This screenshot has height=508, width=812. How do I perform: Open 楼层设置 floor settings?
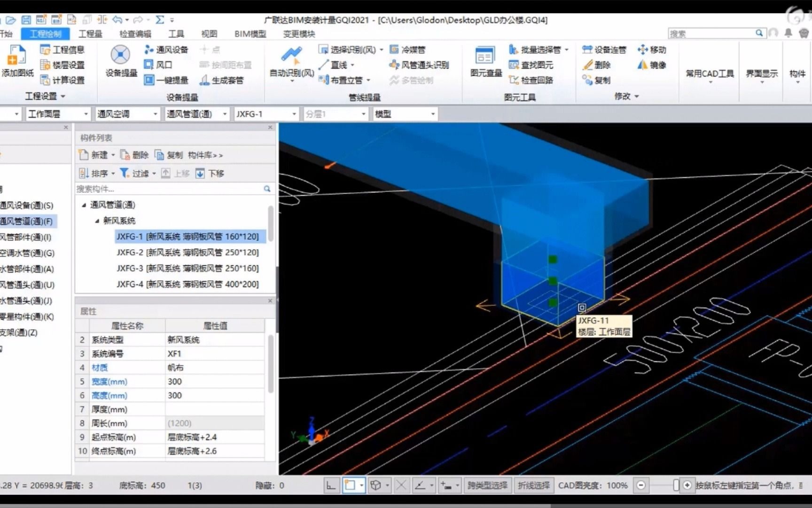(x=62, y=65)
